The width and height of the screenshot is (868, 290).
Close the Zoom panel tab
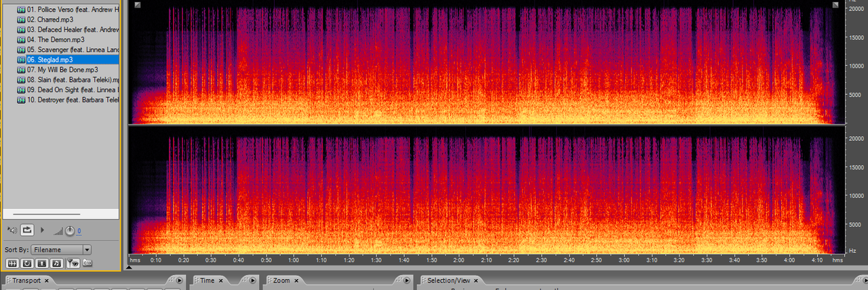point(296,281)
